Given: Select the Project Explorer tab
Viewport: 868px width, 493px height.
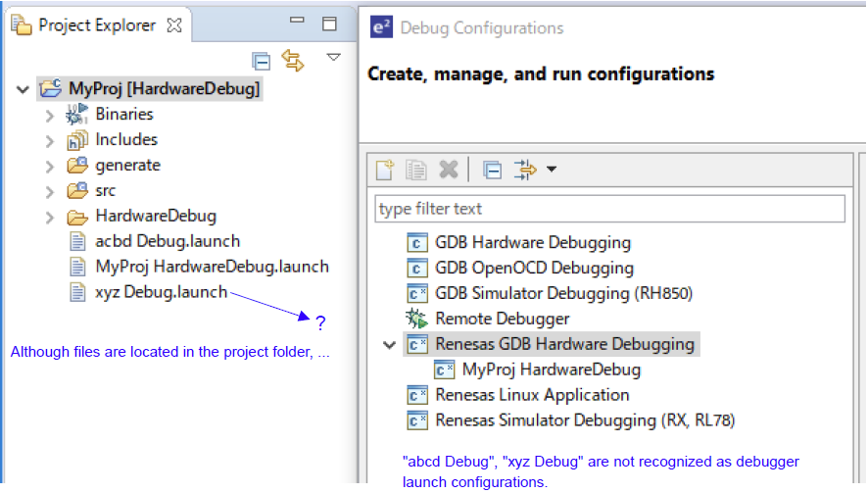Looking at the screenshot, I should coord(96,25).
